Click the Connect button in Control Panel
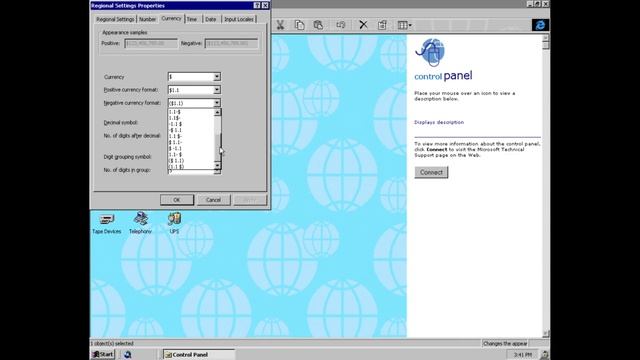The image size is (640, 360). (x=431, y=172)
